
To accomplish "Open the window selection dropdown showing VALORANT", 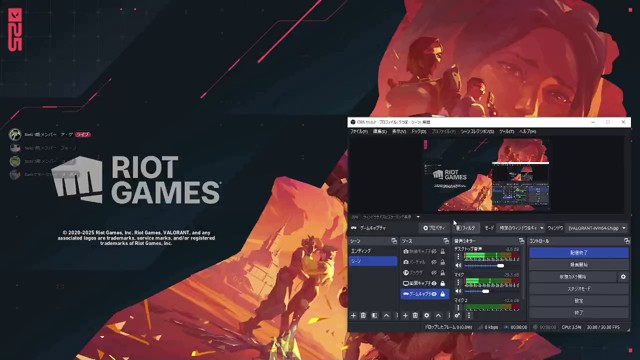I will coord(597,228).
